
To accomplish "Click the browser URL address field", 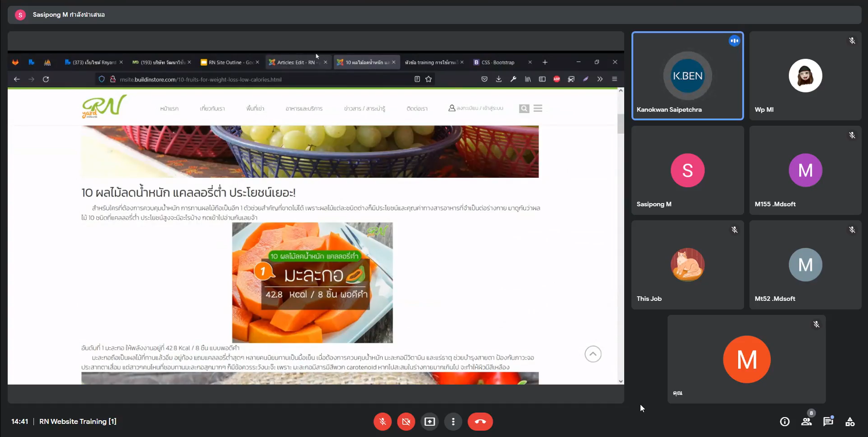I will [262, 79].
